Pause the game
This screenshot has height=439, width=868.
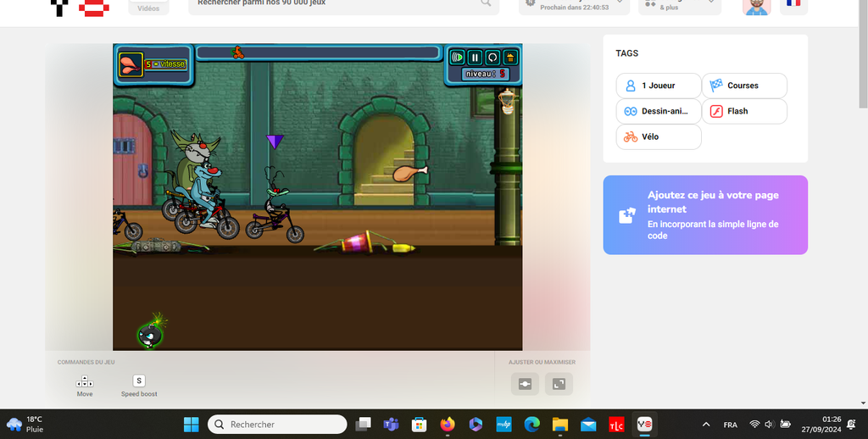475,58
